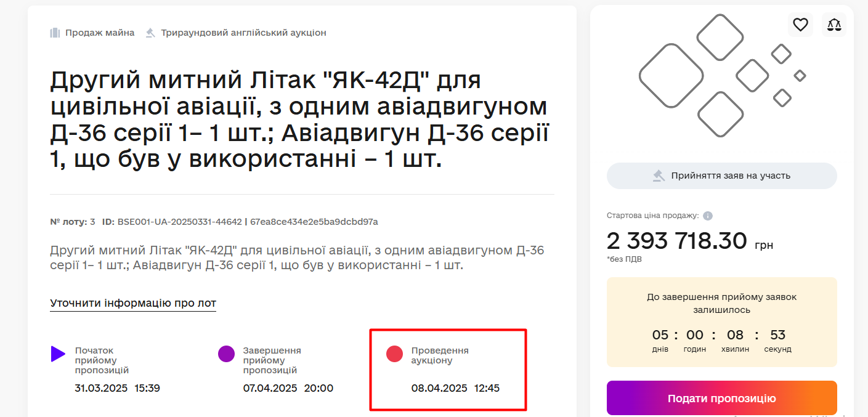Click the lot ID BSE001-UA-20250331-44642 text
Screen dimensions: 868x417
tap(179, 222)
